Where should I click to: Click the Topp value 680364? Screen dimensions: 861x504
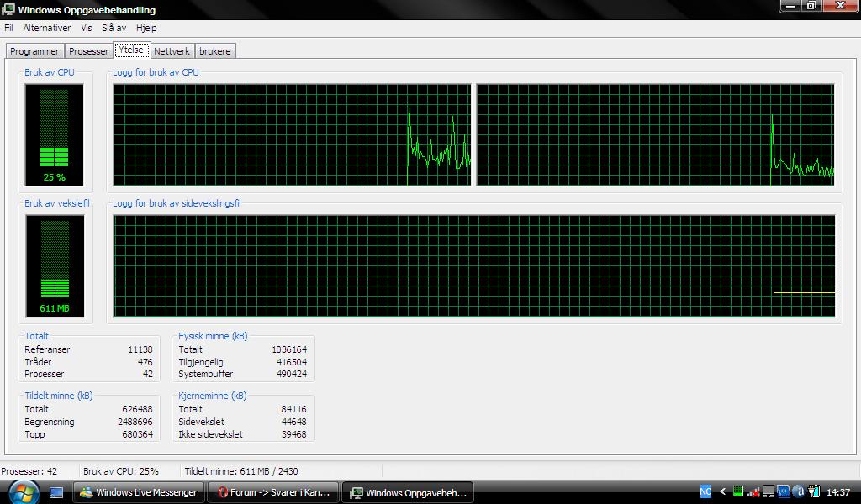(x=137, y=434)
